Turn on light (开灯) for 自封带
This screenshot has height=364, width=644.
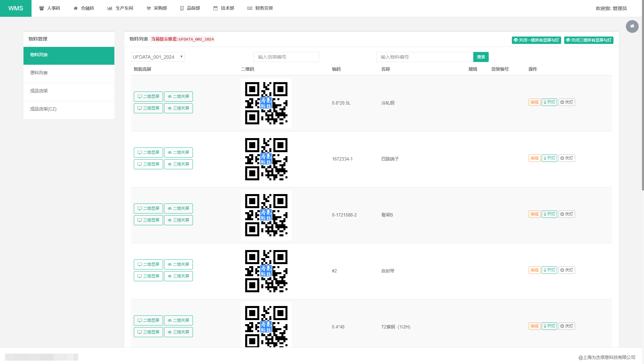549,270
